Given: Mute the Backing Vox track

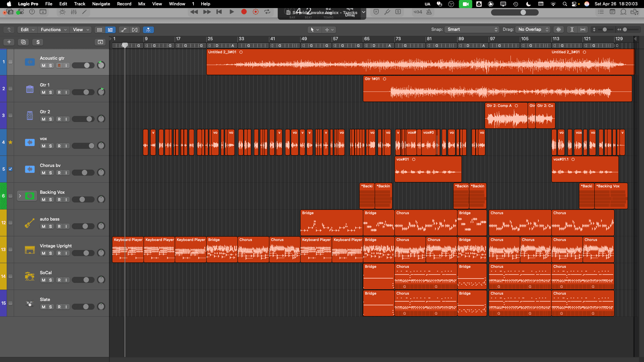Looking at the screenshot, I should click(44, 200).
